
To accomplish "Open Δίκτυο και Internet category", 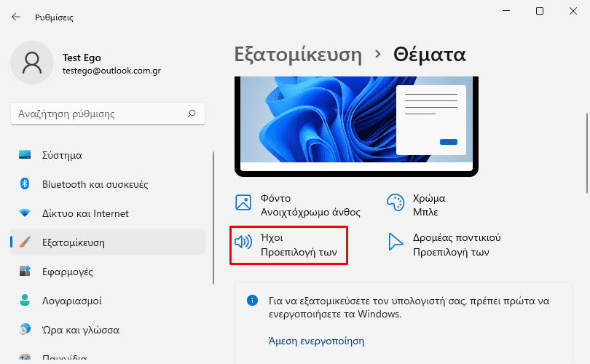I will (108, 213).
